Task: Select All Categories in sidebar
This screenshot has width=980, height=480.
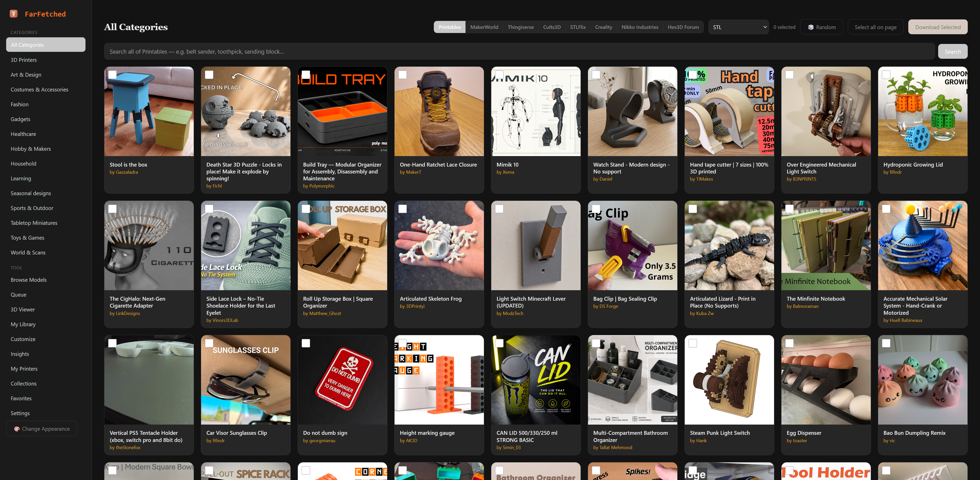Action: coord(46,44)
